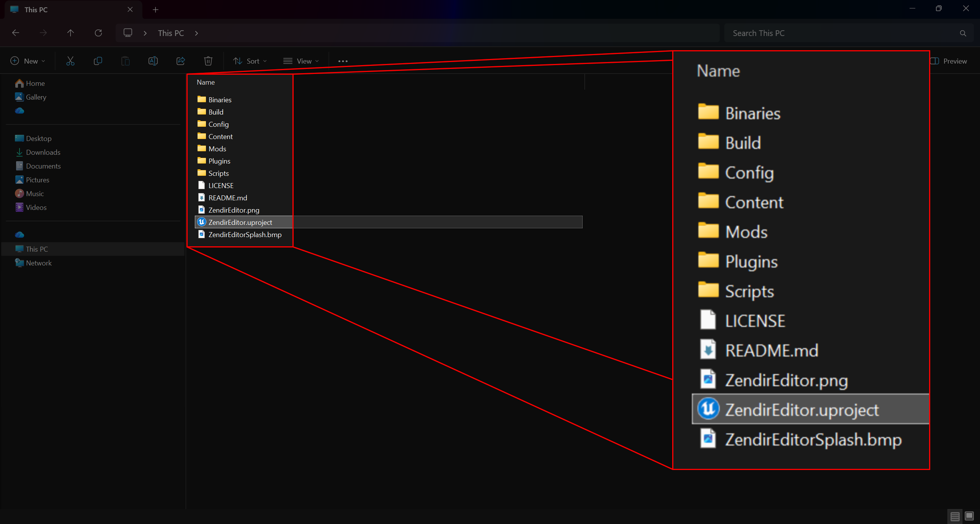Switch to details view in status bar
Screen dimensions: 980x524
955,516
